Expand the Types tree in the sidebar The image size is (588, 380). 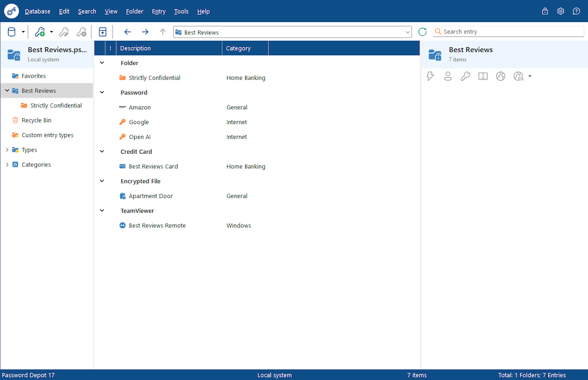[x=7, y=149]
